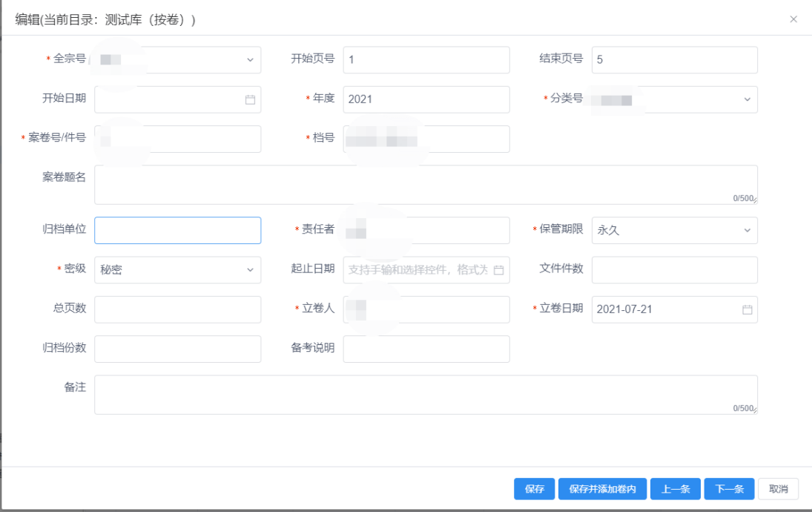Image resolution: width=812 pixels, height=512 pixels.
Task: Open the 密级 dropdown showing 秘密
Action: tap(250, 270)
